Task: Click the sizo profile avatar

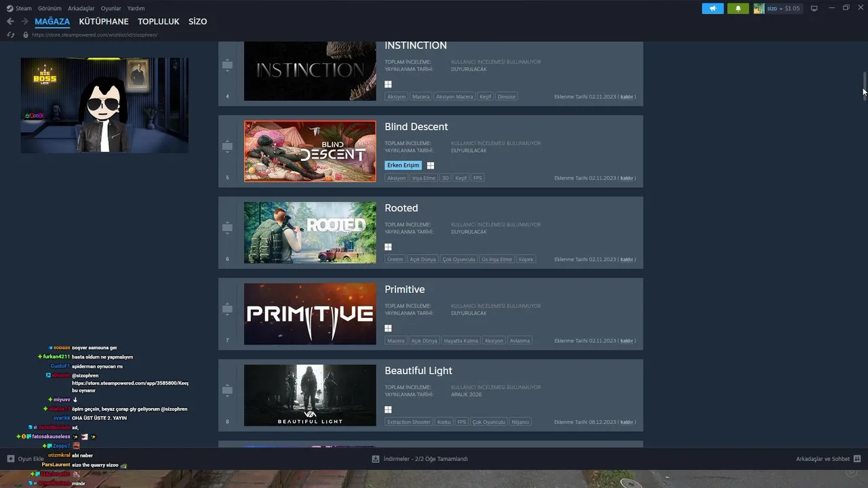Action: click(759, 8)
